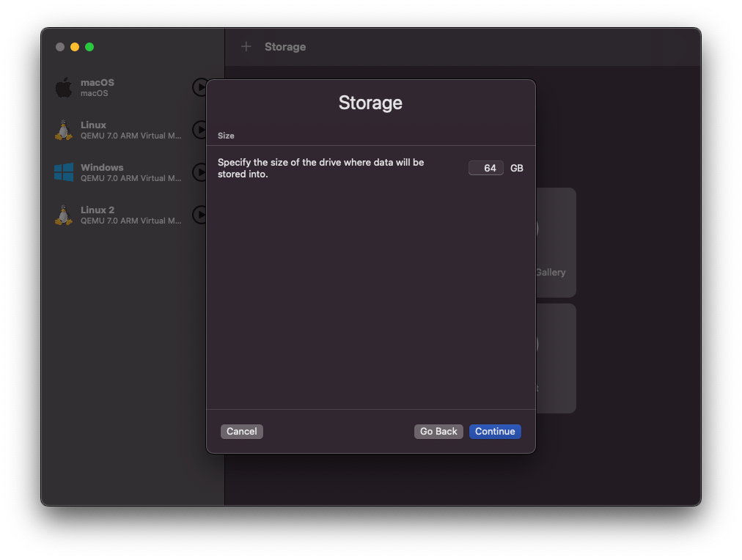The width and height of the screenshot is (742, 560).
Task: Cancel the Storage dialog
Action: point(242,431)
